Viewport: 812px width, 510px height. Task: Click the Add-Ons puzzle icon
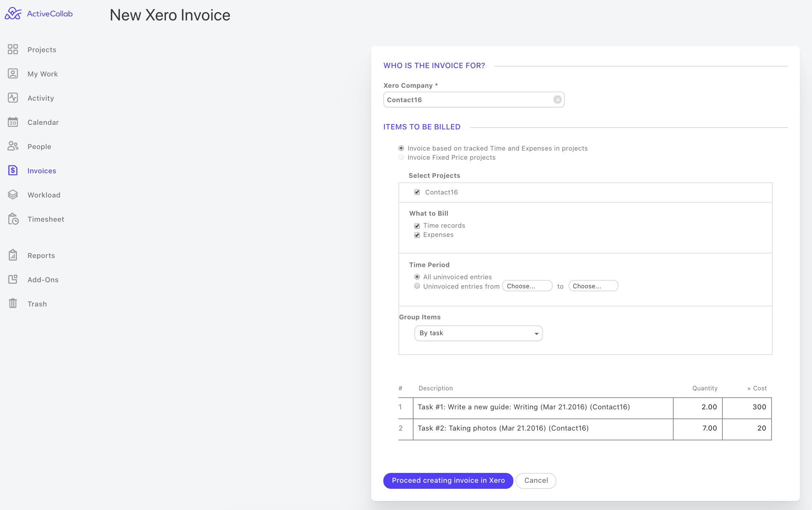click(13, 279)
